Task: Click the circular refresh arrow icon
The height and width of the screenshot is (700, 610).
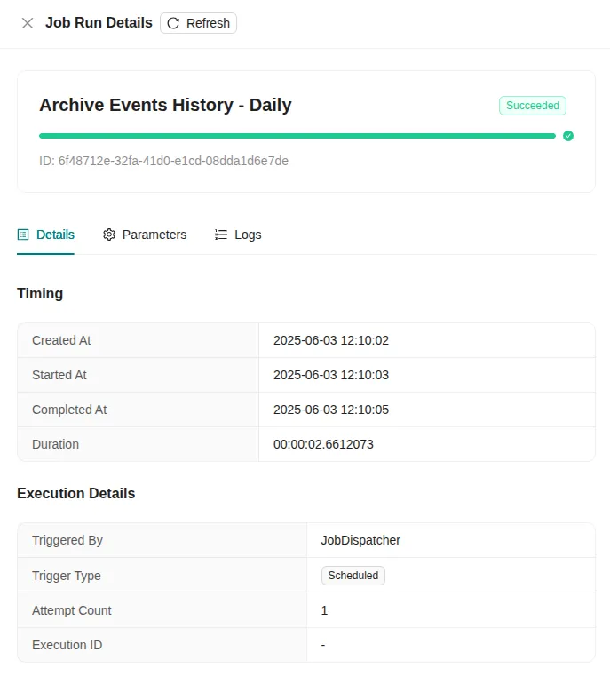Action: click(173, 23)
